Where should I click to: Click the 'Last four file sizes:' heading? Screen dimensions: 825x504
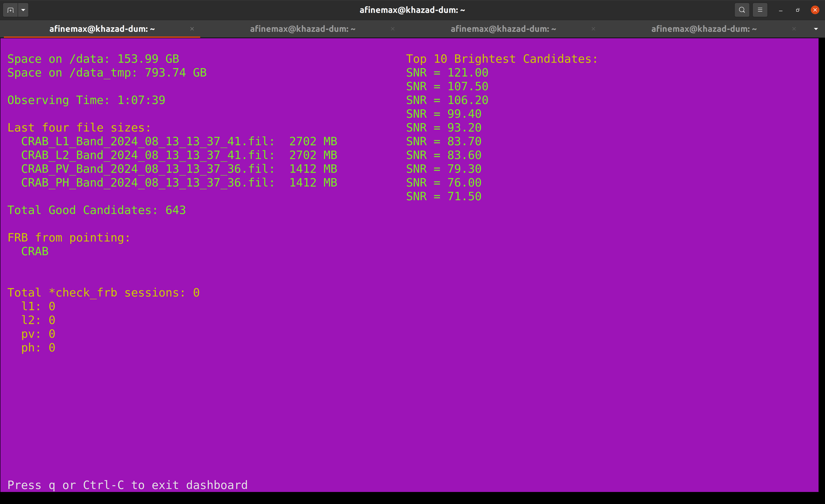coord(79,128)
